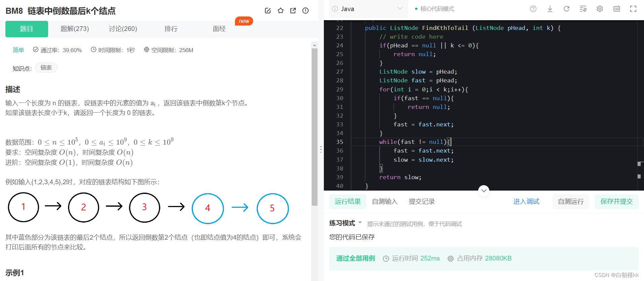The width and height of the screenshot is (644, 281).
Task: Open editor settings gear icon
Action: tap(600, 9)
